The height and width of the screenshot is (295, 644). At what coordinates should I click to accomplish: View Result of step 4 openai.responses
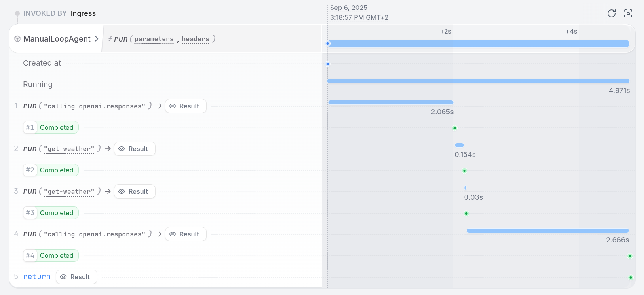[186, 234]
